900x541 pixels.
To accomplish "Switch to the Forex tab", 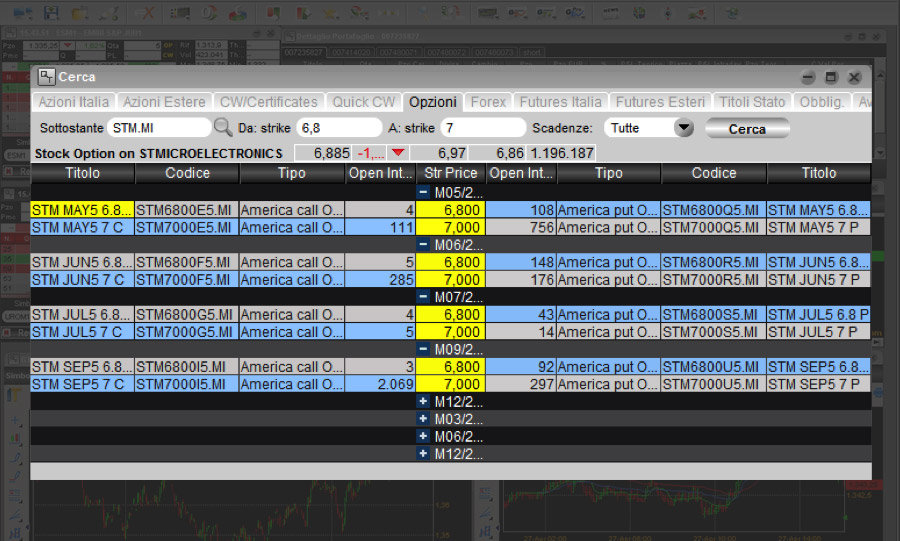I will [488, 102].
